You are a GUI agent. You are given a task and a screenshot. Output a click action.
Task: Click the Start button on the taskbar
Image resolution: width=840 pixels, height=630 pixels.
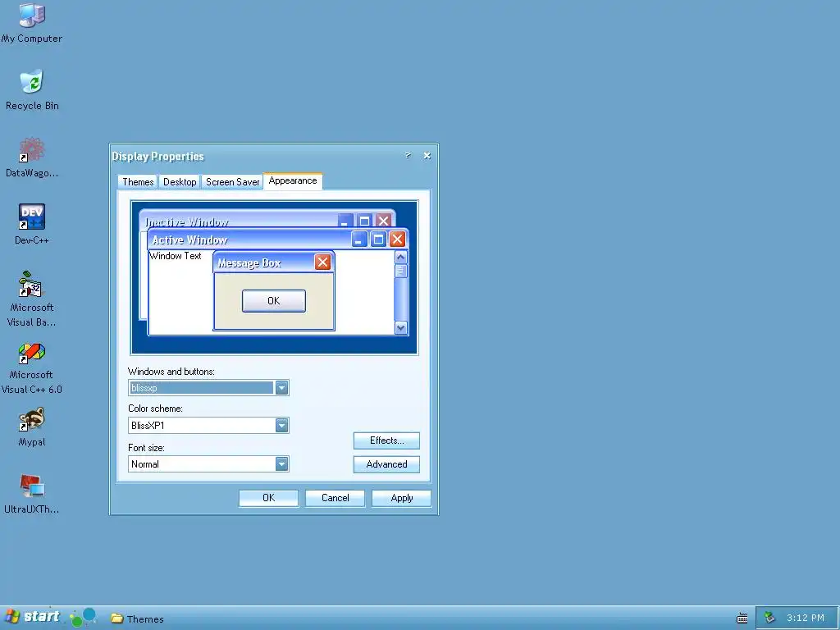click(33, 617)
